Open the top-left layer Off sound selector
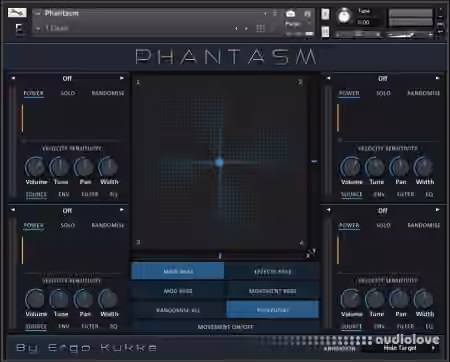Image resolution: width=450 pixels, height=362 pixels. tap(67, 78)
